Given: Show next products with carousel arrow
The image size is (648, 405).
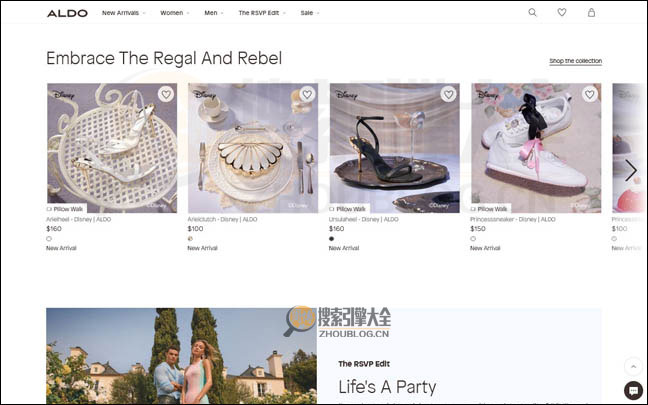Looking at the screenshot, I should click(631, 170).
